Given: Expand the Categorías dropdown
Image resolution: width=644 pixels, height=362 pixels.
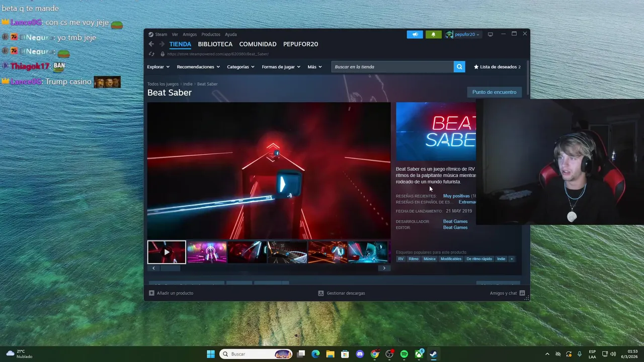Looking at the screenshot, I should (x=240, y=67).
